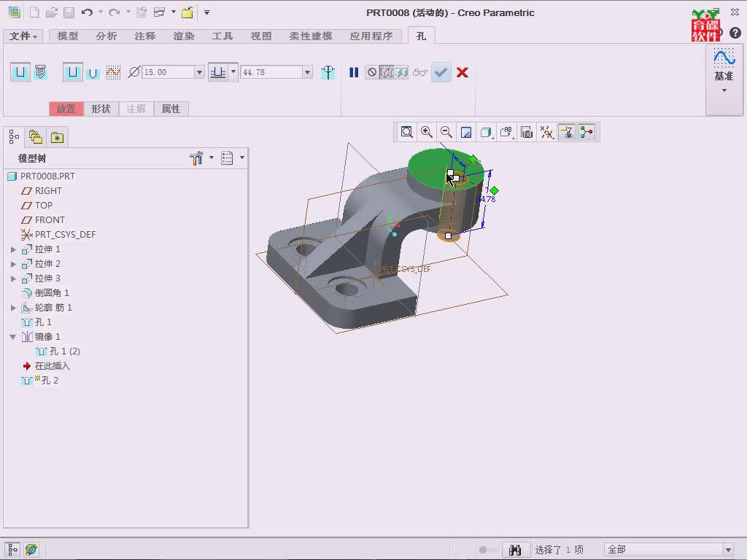Select unattached preview mode
The width and height of the screenshot is (747, 560).
point(387,72)
